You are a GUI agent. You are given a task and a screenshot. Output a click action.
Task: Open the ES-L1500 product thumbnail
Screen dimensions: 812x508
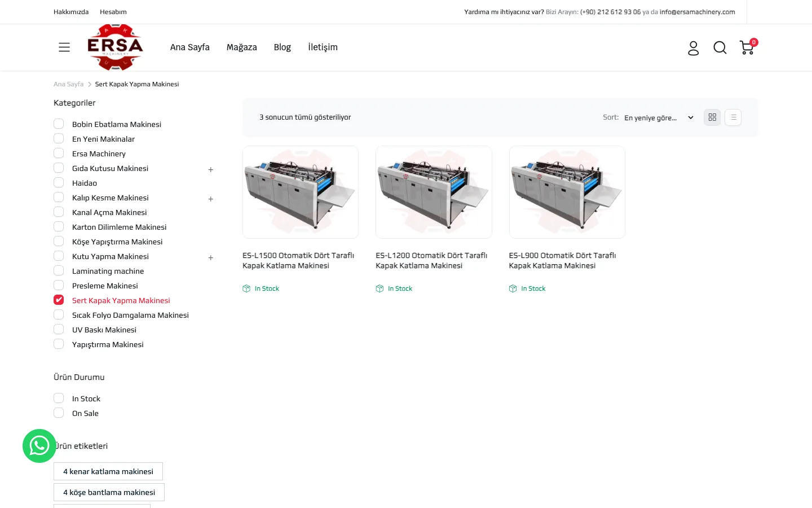coord(301,192)
